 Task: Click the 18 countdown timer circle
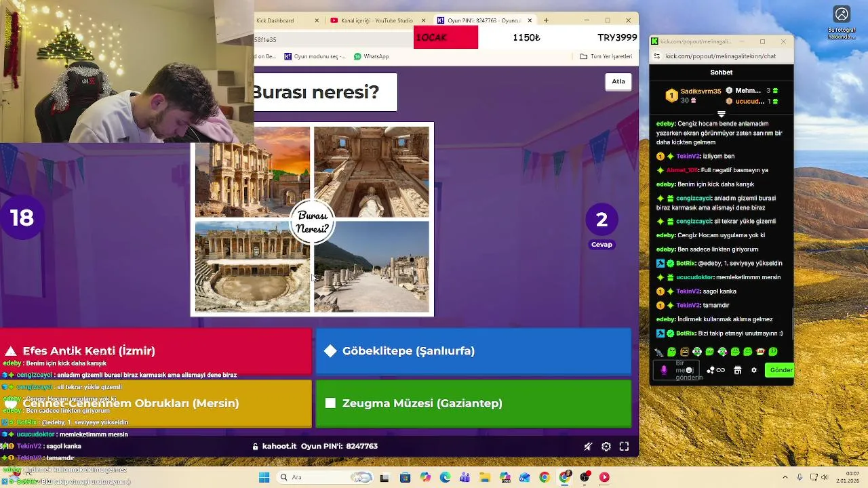pyautogui.click(x=22, y=218)
